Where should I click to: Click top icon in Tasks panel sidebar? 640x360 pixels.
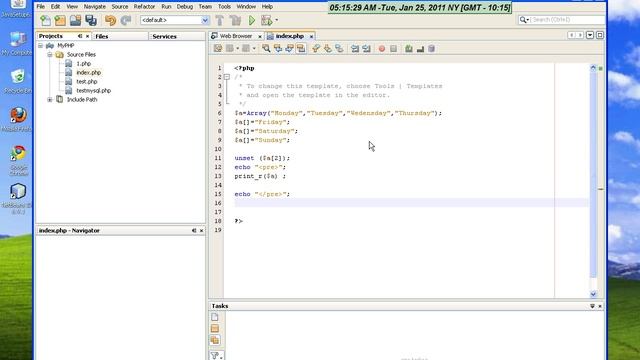pos(215,317)
